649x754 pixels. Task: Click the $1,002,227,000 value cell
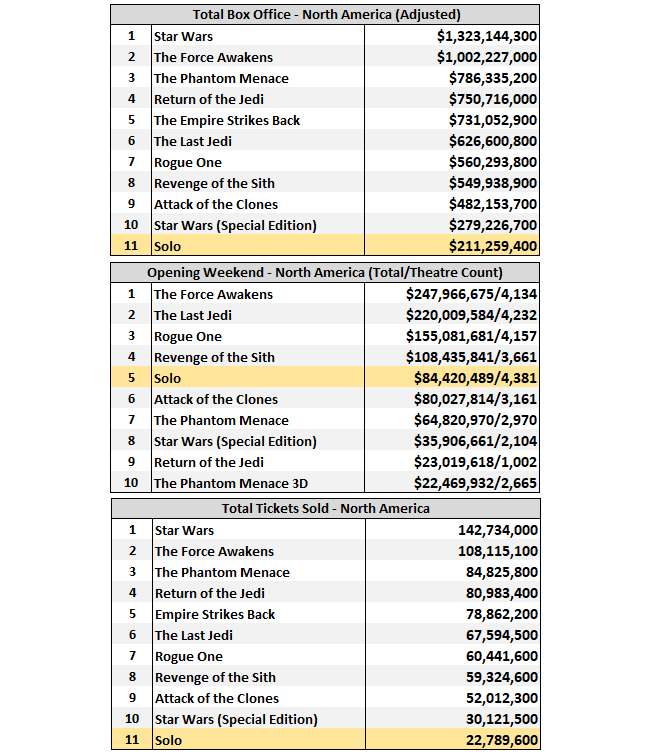[487, 57]
